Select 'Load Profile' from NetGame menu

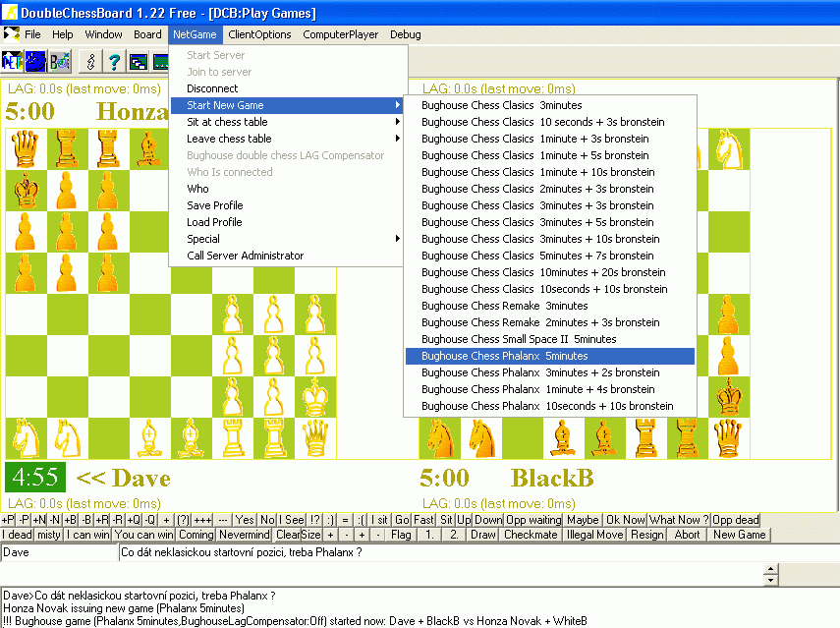[220, 222]
